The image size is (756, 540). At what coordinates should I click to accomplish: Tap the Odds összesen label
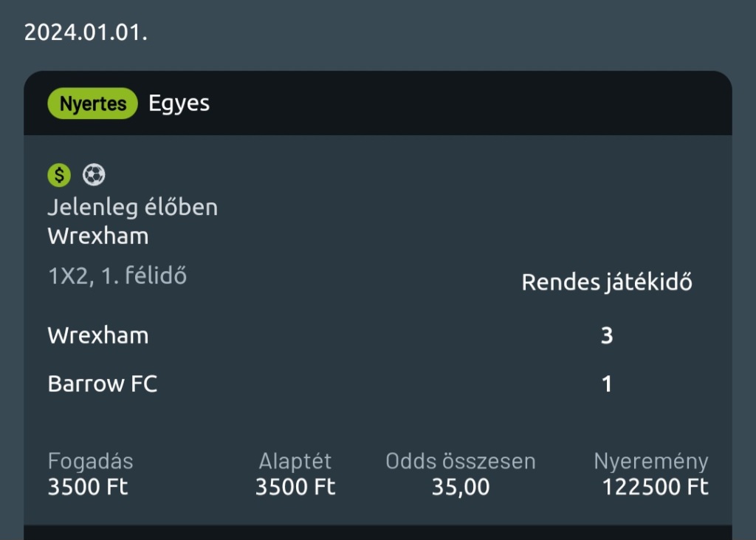click(x=461, y=462)
